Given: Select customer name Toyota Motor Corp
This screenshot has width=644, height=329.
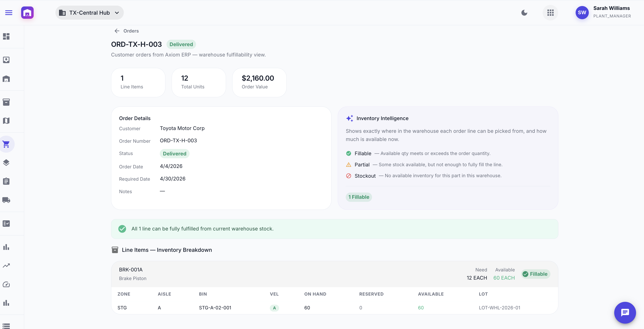Looking at the screenshot, I should (182, 128).
